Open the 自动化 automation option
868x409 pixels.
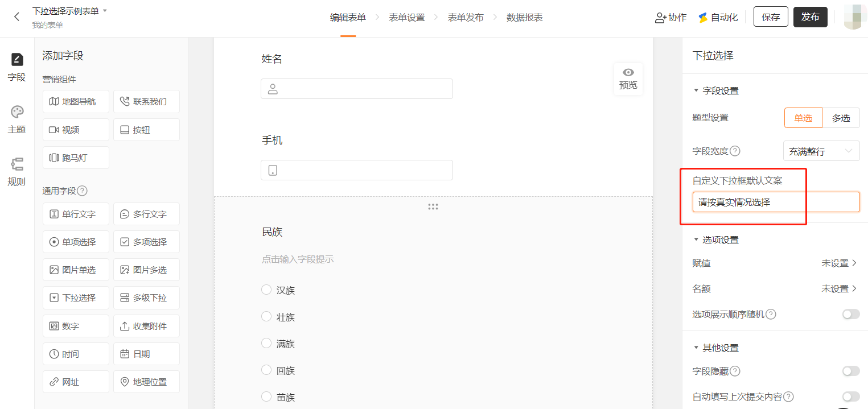point(718,17)
